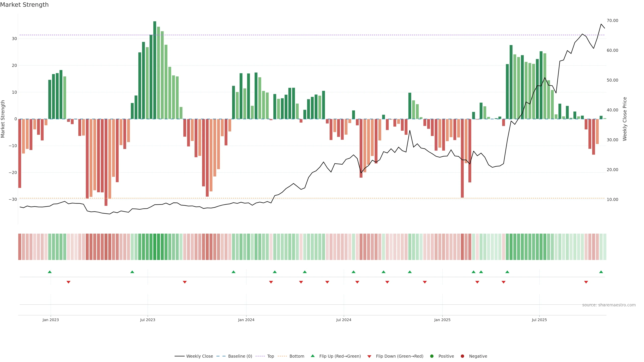Click the lone Flip Down triangle between Jul 2023 and Jan 2024
The height and width of the screenshot is (362, 644).
point(185,282)
